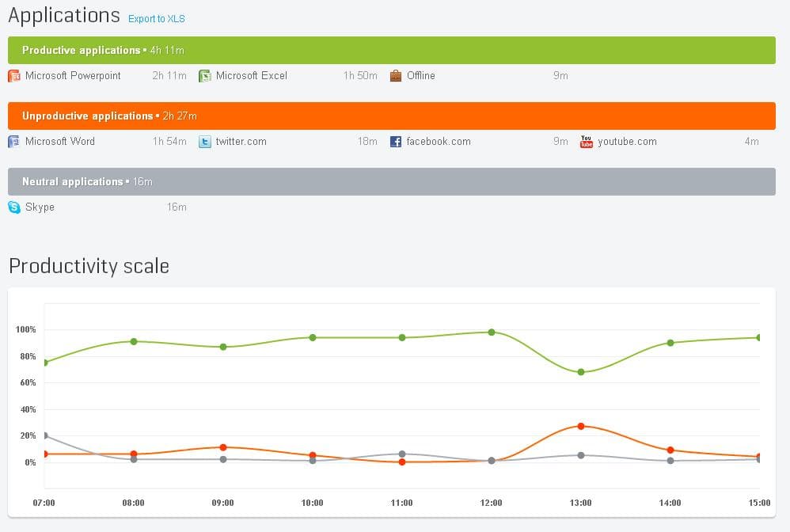Click the Offline briefcase icon
This screenshot has height=532, width=790.
pyautogui.click(x=396, y=76)
